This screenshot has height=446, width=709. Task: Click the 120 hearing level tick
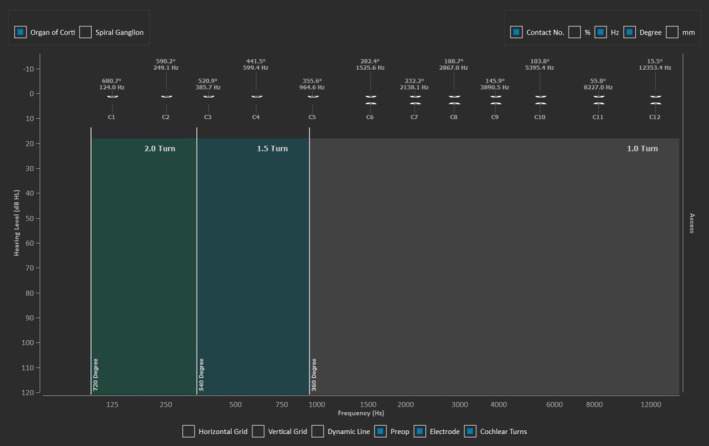click(x=28, y=392)
